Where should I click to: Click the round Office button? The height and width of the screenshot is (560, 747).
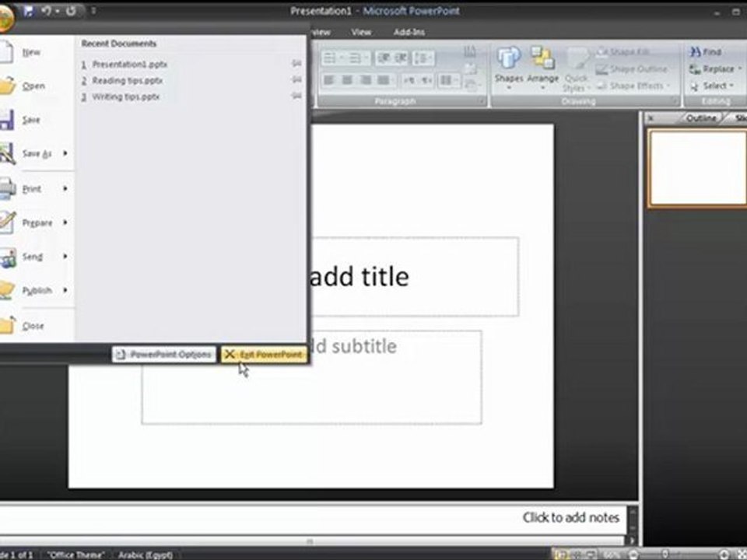tap(5, 18)
